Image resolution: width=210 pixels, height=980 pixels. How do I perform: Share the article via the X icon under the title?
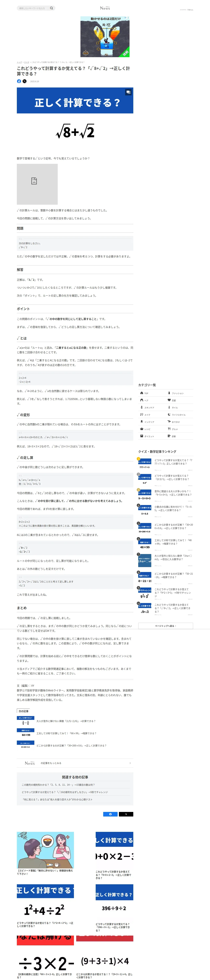point(25,81)
